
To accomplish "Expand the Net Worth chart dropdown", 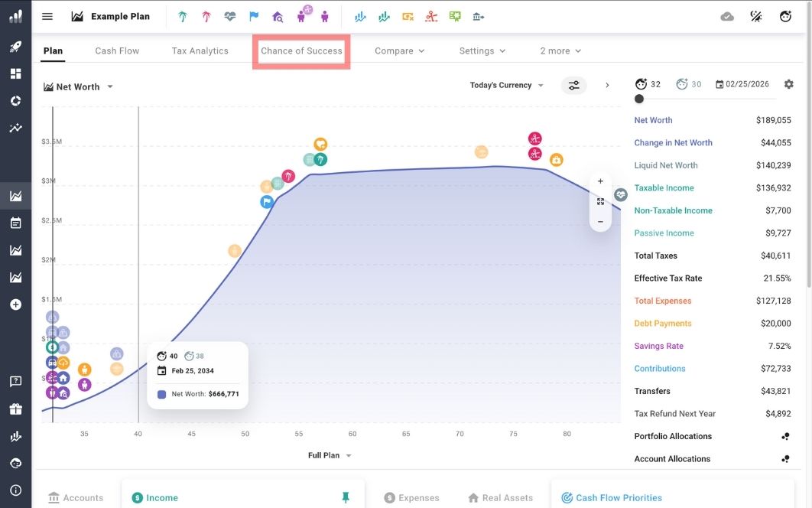I will [79, 86].
